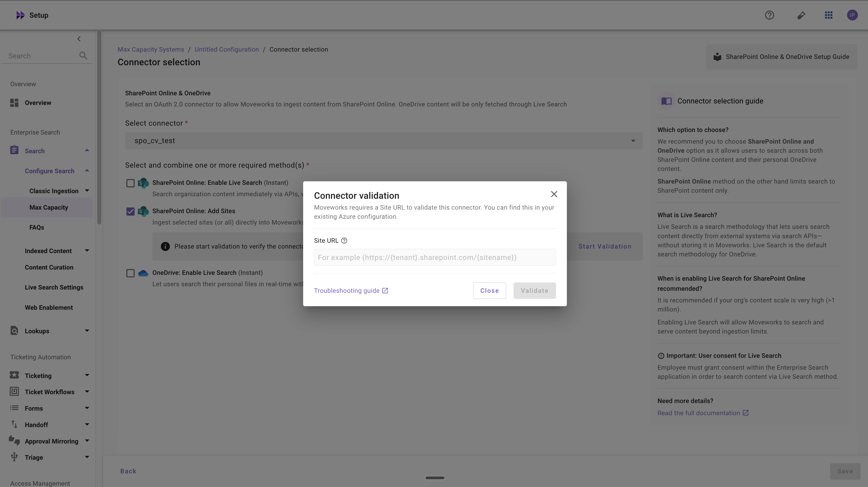The image size is (868, 487).
Task: Open the Select connector dropdown
Action: 384,141
